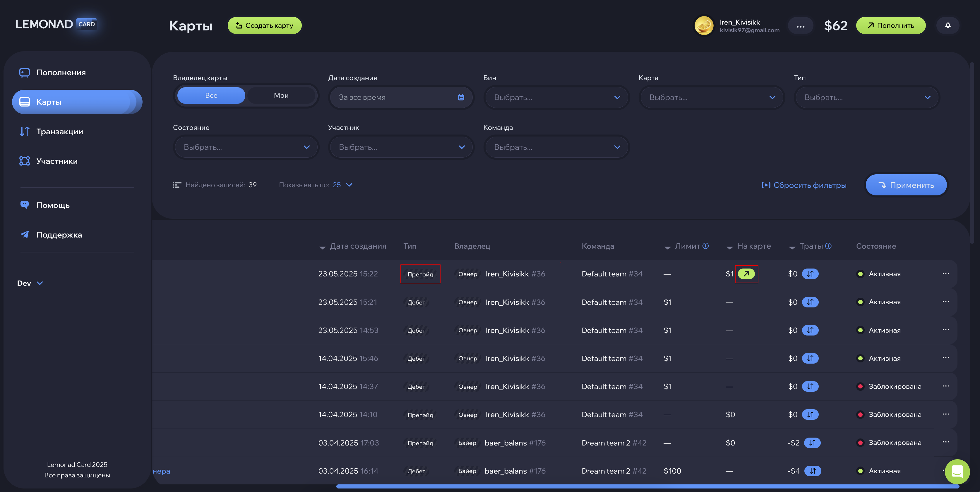This screenshot has height=492, width=980.
Task: Switch card owner filter to Мои
Action: point(281,95)
